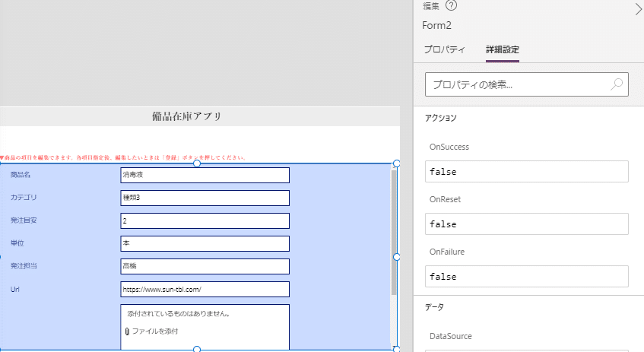Focus the プロパティの検索 search box
Viewport: 644px width, 352px height.
tap(527, 84)
